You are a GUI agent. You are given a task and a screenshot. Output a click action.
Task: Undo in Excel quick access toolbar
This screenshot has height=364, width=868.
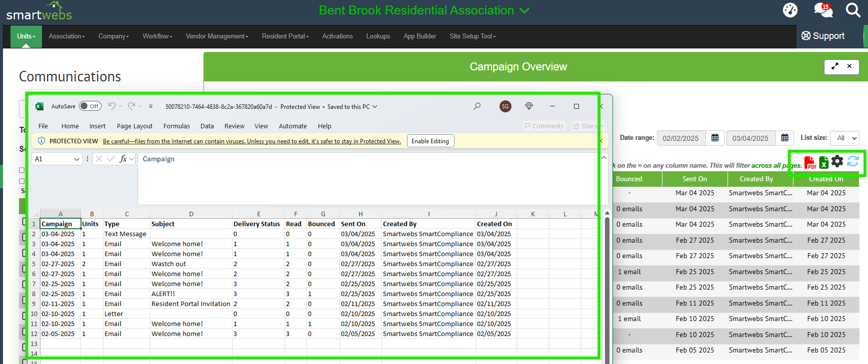(x=111, y=106)
